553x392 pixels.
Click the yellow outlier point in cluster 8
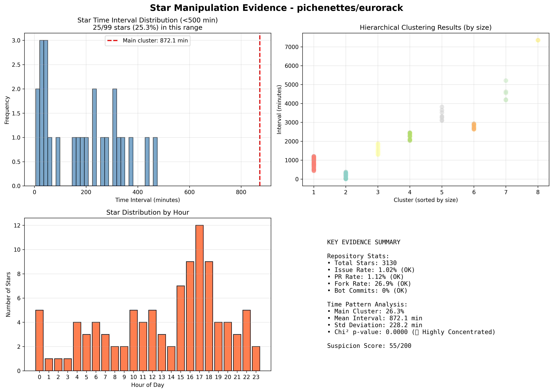pyautogui.click(x=538, y=40)
